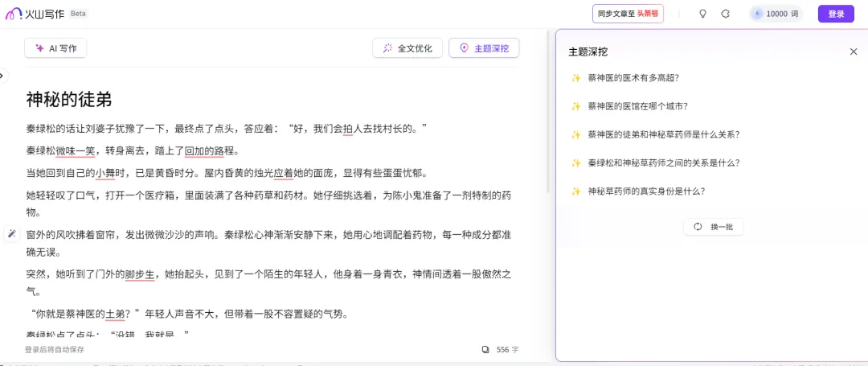Click the copy icon beside 556 字
868x366 pixels.
(485, 349)
